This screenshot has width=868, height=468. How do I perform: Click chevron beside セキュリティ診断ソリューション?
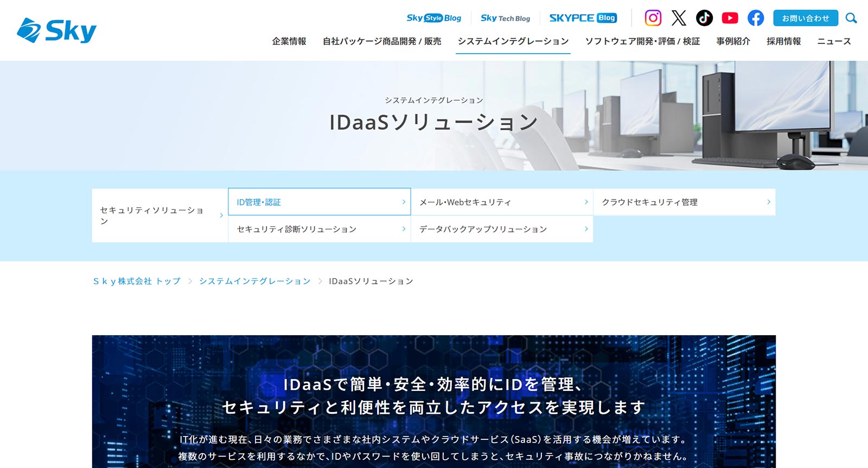[404, 229]
